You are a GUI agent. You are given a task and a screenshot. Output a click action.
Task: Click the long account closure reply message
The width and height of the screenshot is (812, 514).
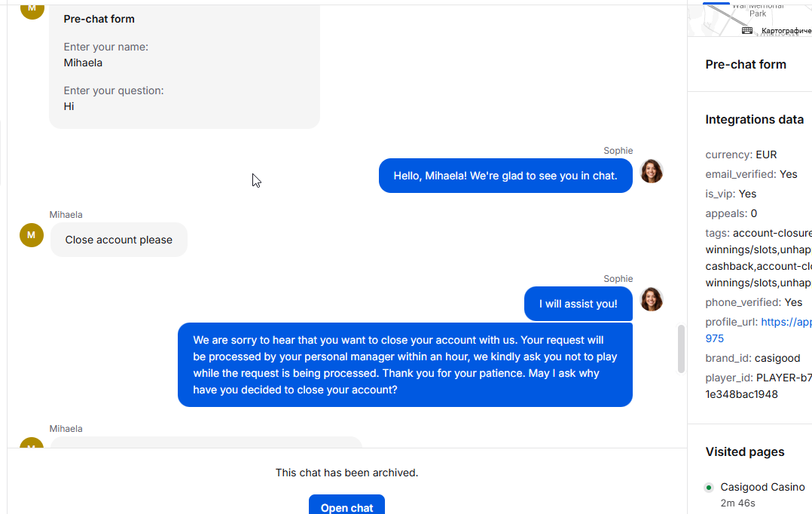404,365
